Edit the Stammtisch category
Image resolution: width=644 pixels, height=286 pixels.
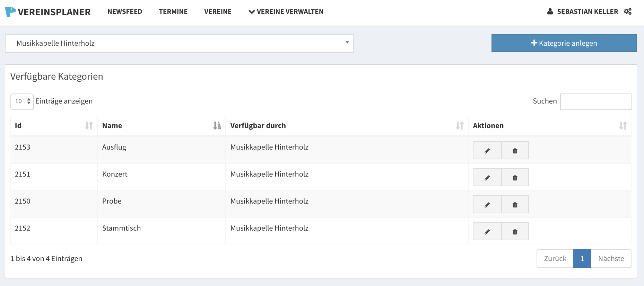coord(487,232)
